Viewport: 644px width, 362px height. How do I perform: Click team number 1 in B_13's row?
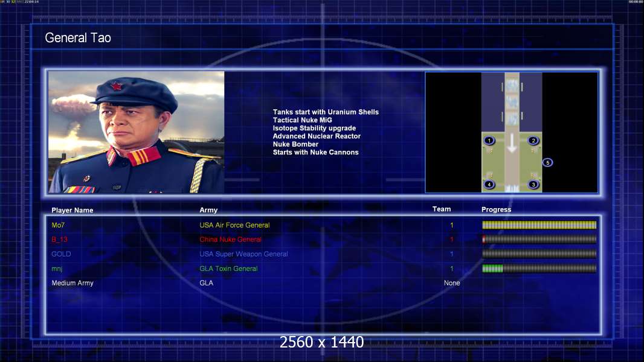pos(452,240)
